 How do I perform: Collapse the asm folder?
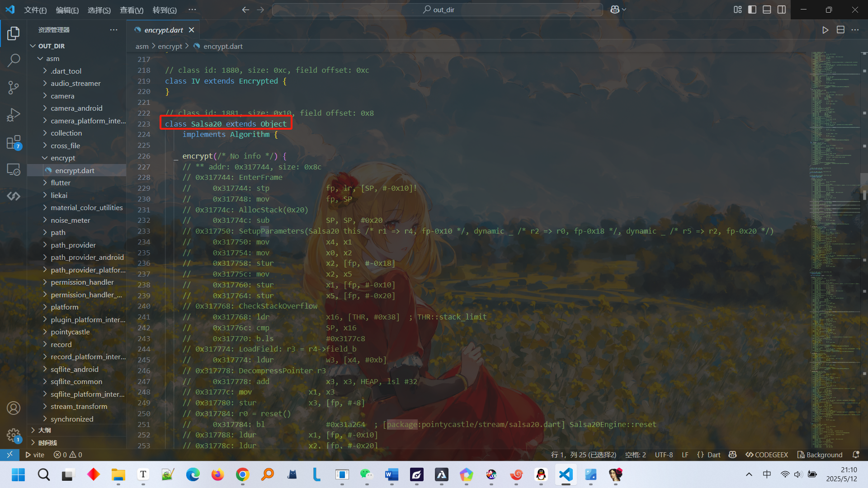77,59
